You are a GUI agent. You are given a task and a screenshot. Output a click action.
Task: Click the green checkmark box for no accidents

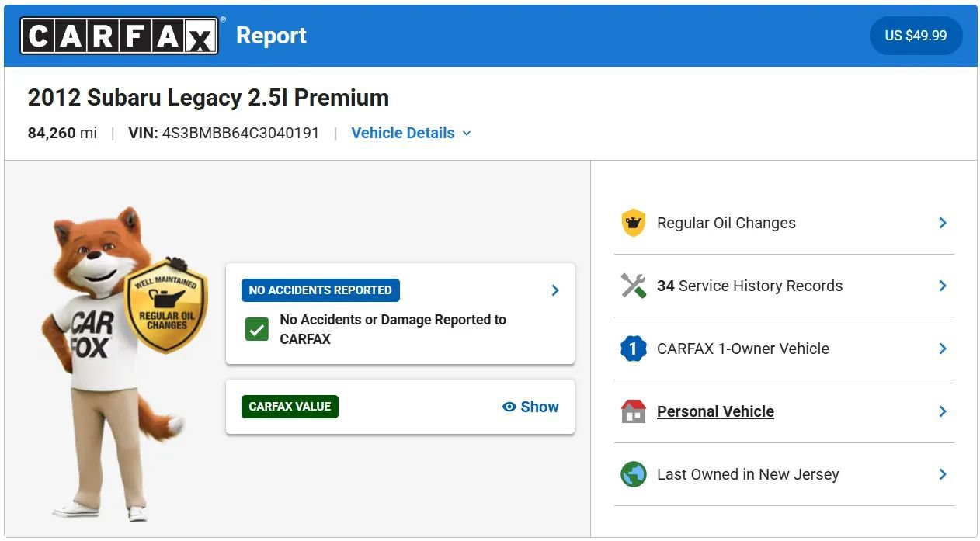tap(257, 330)
